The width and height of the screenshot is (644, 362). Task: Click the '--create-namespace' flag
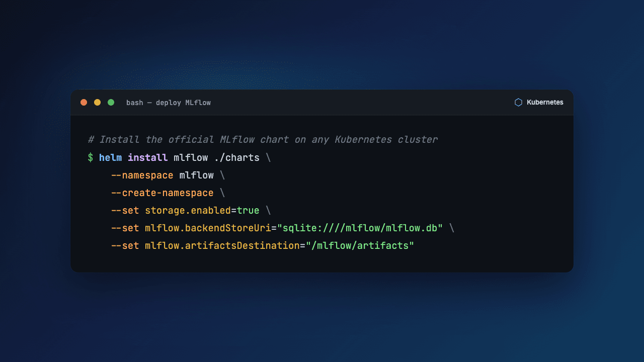(162, 193)
